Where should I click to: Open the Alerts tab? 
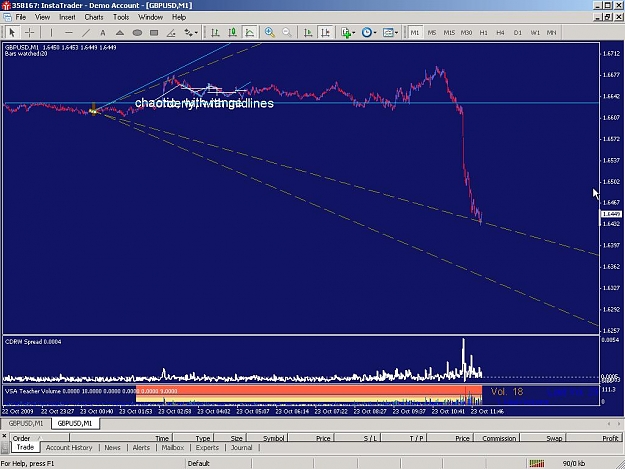tap(141, 447)
